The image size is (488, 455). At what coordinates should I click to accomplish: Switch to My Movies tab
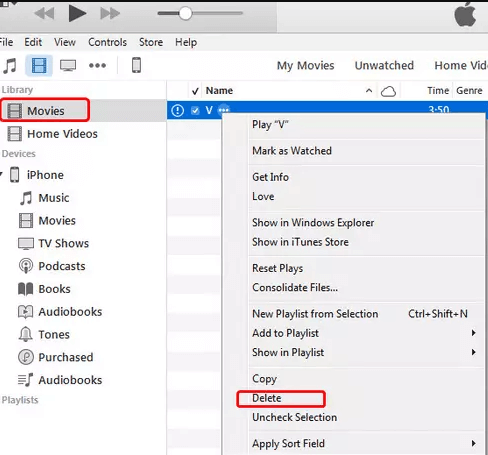(x=305, y=66)
